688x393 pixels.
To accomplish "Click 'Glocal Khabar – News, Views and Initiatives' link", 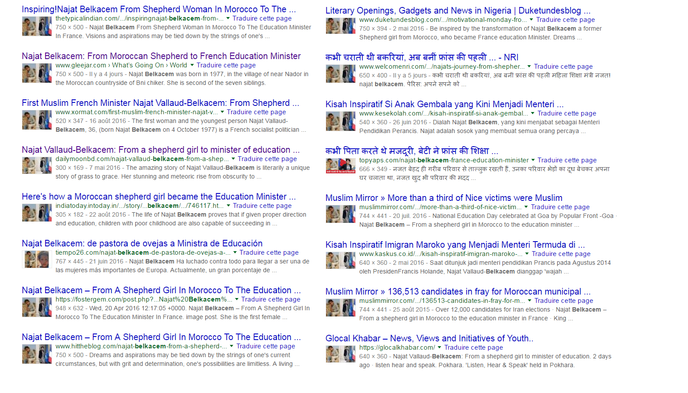I will point(429,338).
